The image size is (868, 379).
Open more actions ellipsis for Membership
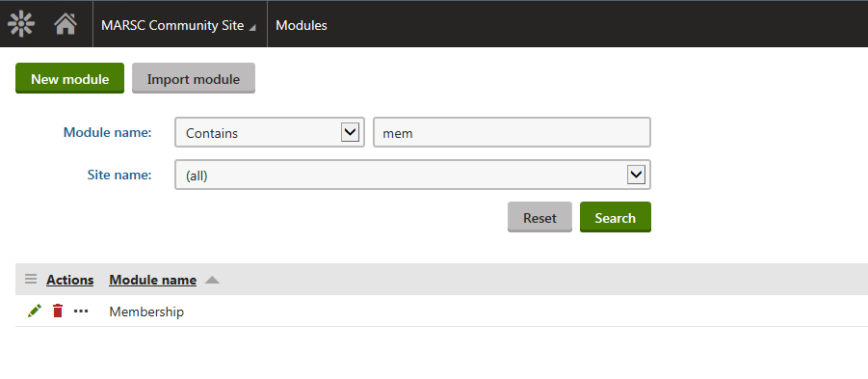[81, 311]
